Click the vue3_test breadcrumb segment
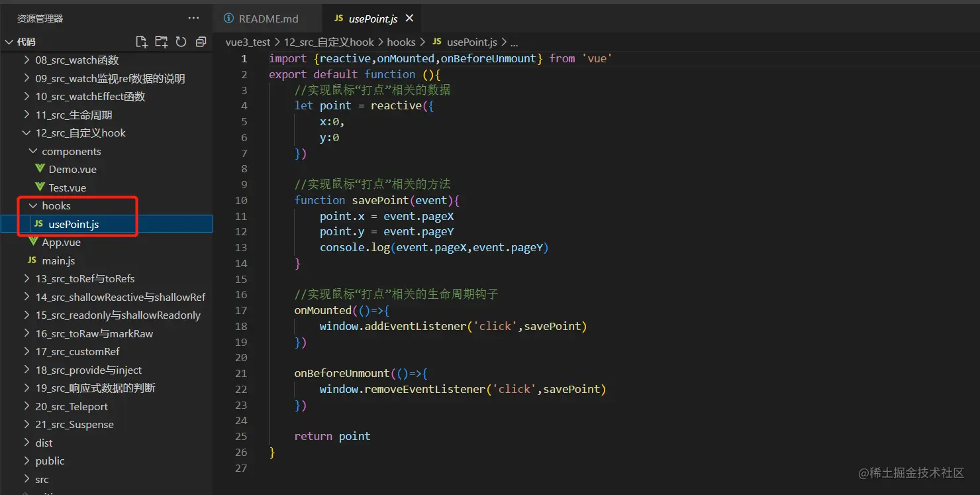The height and width of the screenshot is (495, 980). pos(248,42)
